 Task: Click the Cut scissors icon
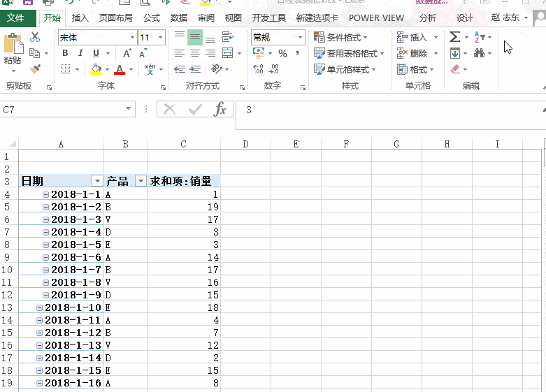pos(35,37)
